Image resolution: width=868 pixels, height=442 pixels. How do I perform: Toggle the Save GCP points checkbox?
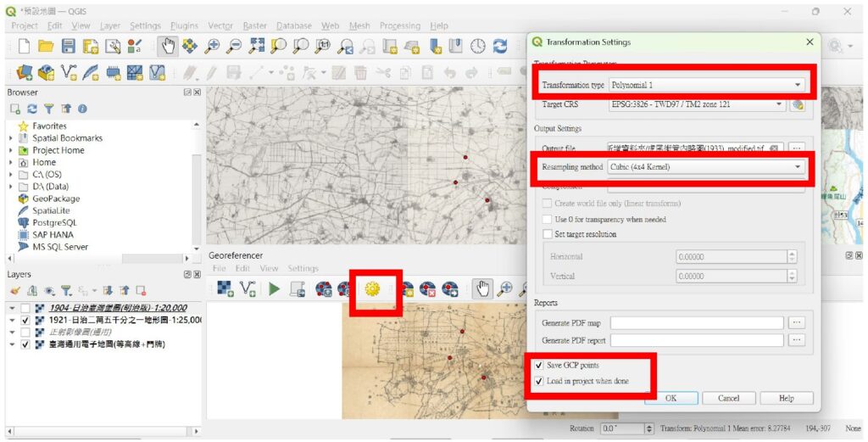click(539, 366)
